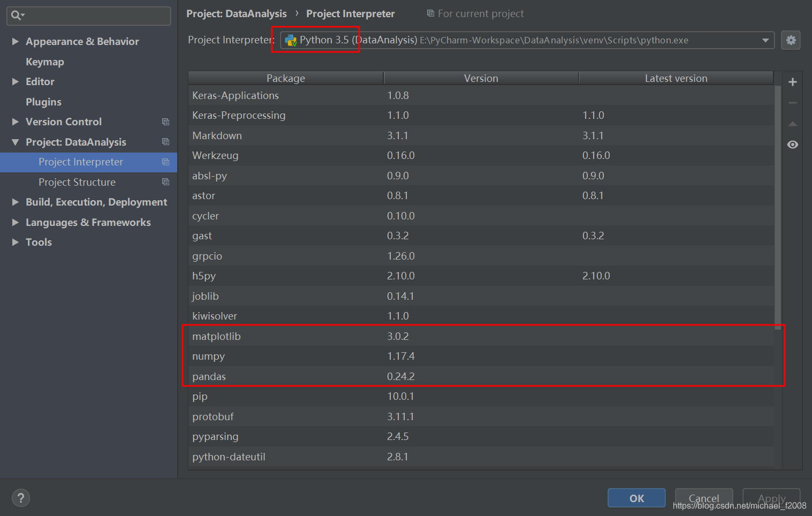Select the Markdown package row
This screenshot has width=812, height=516.
click(x=481, y=135)
